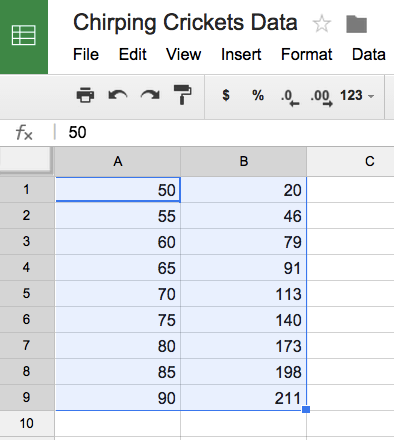This screenshot has height=440, width=394.
Task: Click the formula bar showing 50
Action: click(x=224, y=132)
